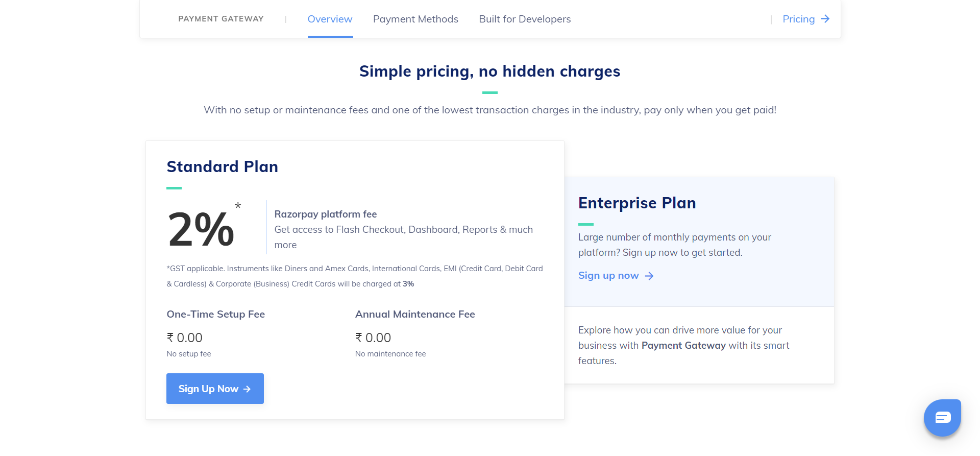Switch to the Overview tab
Screen dimensions: 980x456
tap(330, 19)
